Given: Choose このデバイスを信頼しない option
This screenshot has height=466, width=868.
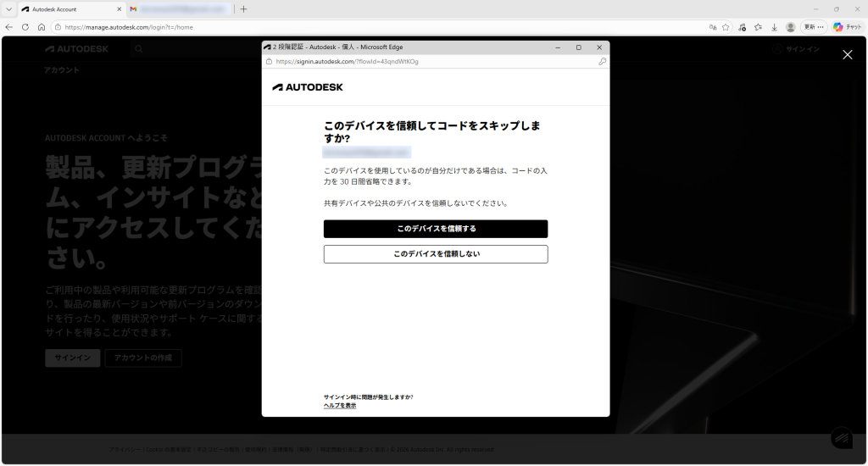Looking at the screenshot, I should click(436, 254).
